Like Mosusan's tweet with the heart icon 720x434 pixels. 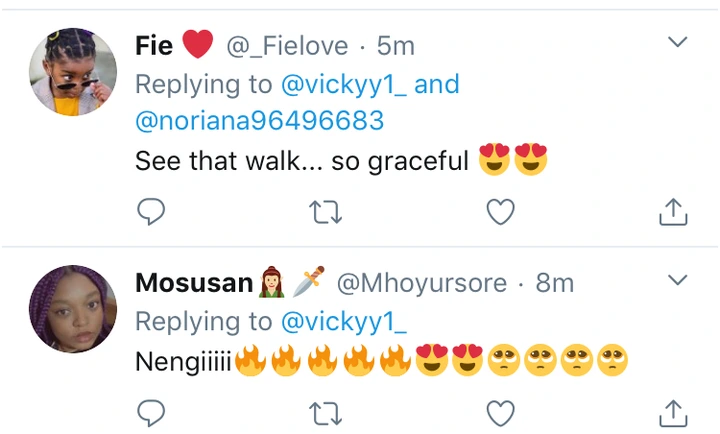499,411
